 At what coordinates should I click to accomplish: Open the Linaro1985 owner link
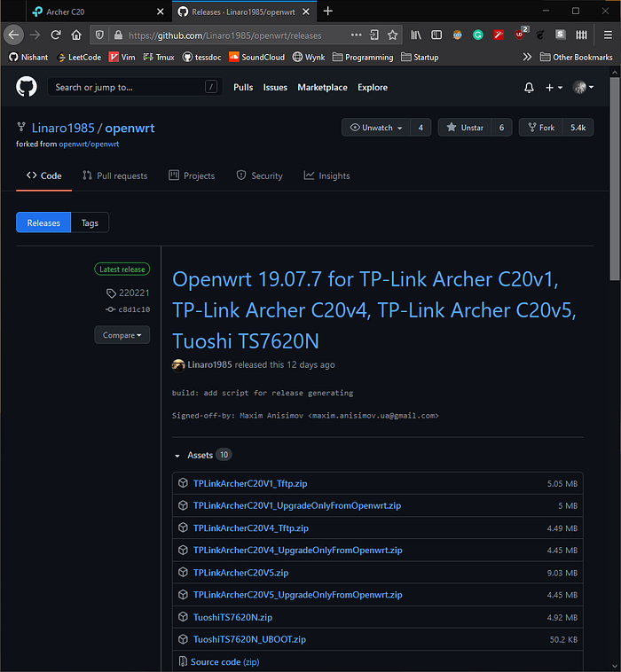pyautogui.click(x=63, y=129)
